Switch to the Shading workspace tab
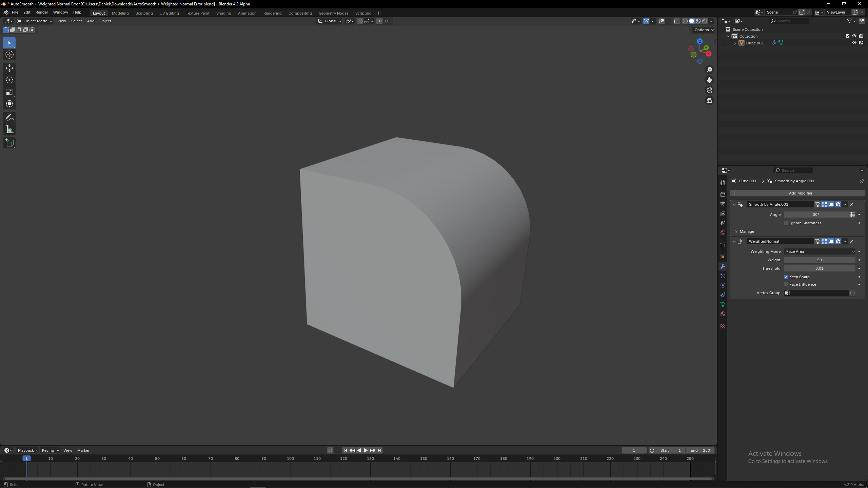The height and width of the screenshot is (488, 868). click(x=223, y=13)
